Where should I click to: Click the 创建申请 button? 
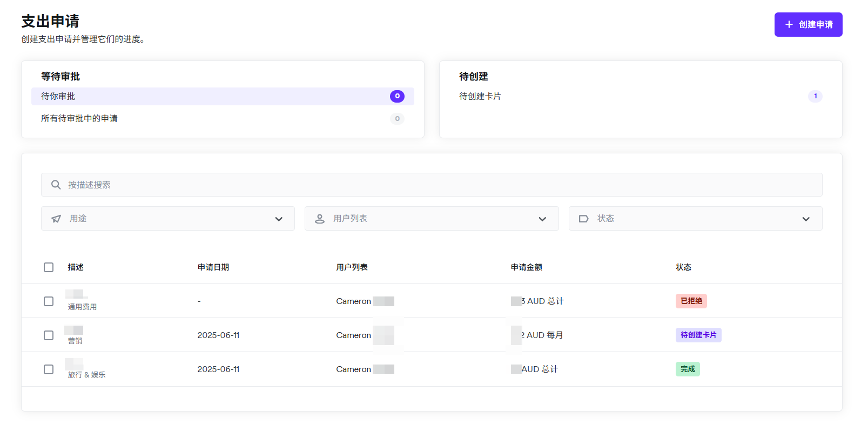(809, 24)
